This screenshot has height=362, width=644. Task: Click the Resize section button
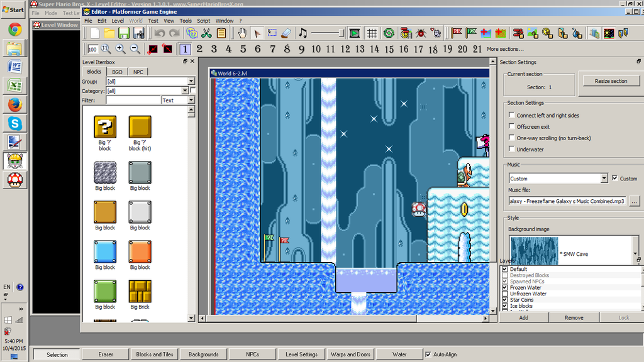(611, 81)
